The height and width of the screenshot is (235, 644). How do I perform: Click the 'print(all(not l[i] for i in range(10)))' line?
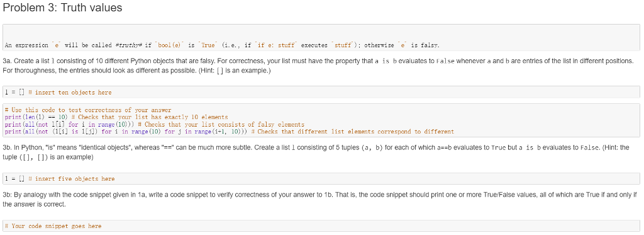[155, 124]
